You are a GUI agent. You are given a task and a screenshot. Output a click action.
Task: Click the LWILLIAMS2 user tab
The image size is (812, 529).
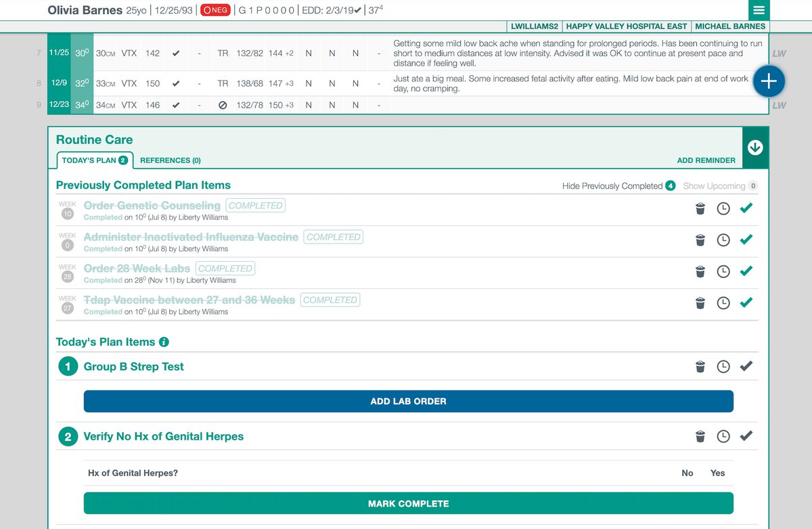534,26
